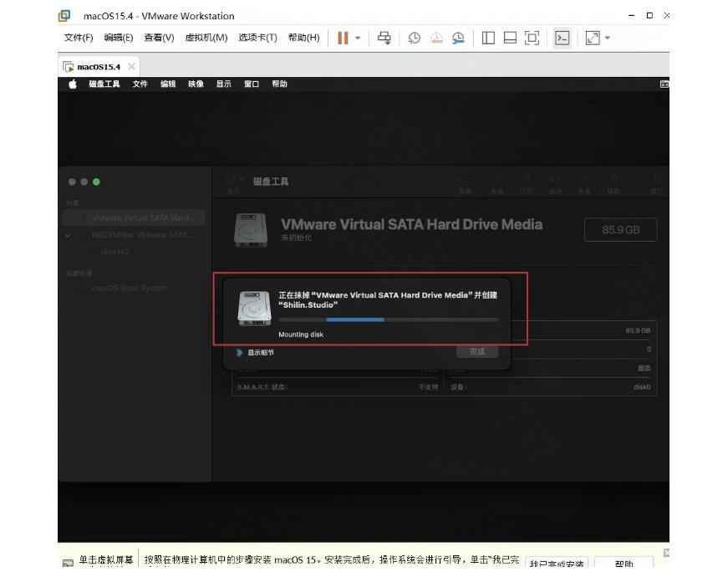
Task: Open the 帮助(H) menu in VMware
Action: [x=304, y=38]
